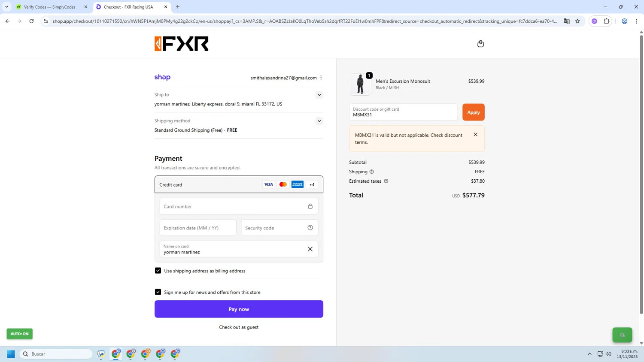
Task: Focus the Expiration date field
Action: tap(198, 228)
